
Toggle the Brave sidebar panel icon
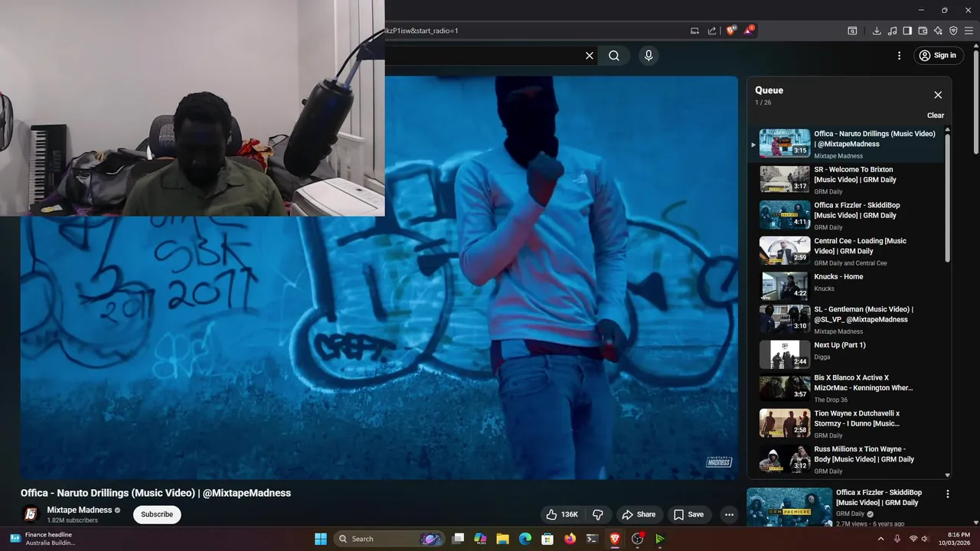tap(907, 31)
